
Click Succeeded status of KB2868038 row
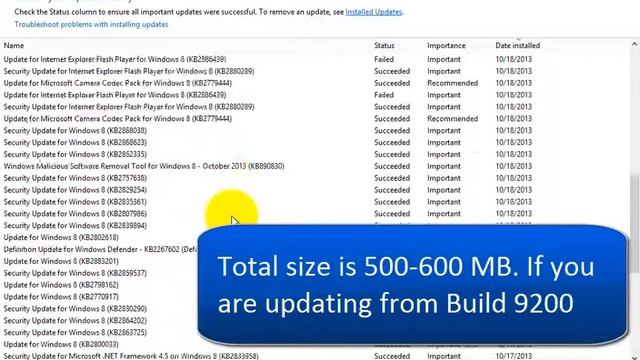tap(392, 130)
